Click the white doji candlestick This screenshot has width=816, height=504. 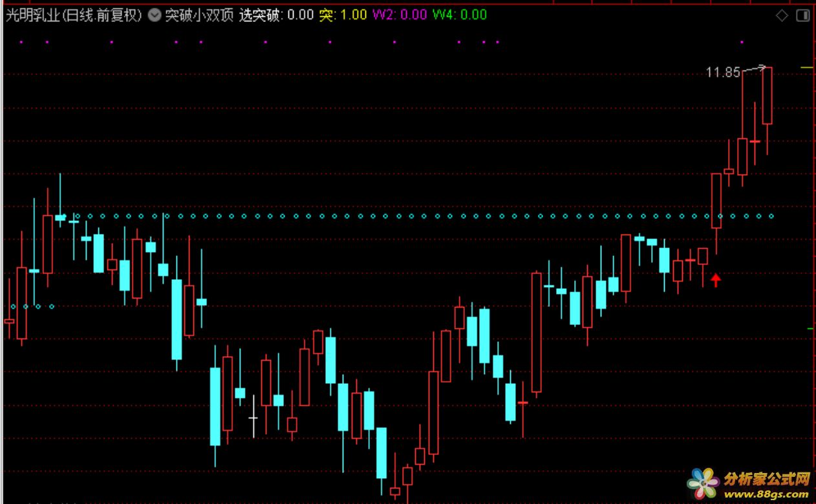253,417
